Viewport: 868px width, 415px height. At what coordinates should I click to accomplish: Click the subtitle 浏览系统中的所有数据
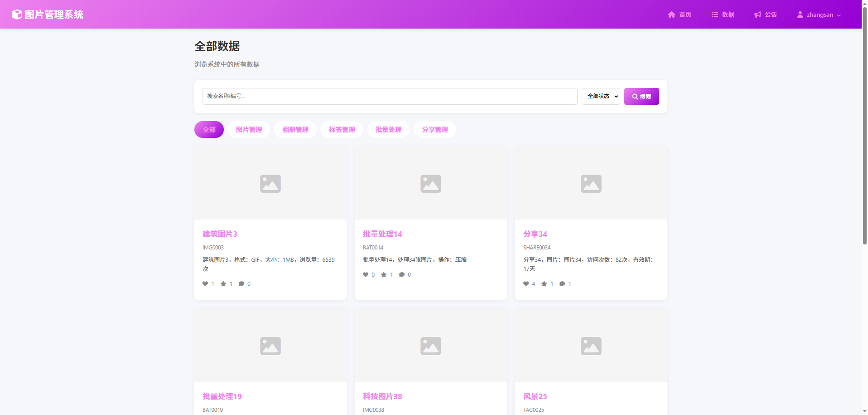pyautogui.click(x=227, y=64)
